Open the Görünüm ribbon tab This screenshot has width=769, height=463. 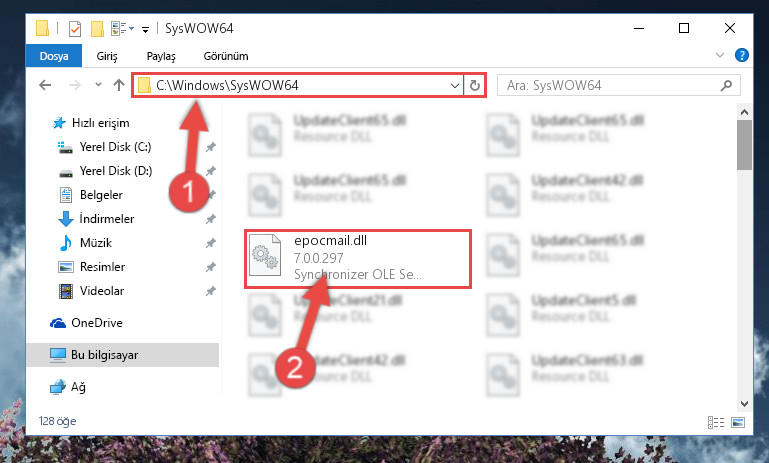[x=226, y=56]
